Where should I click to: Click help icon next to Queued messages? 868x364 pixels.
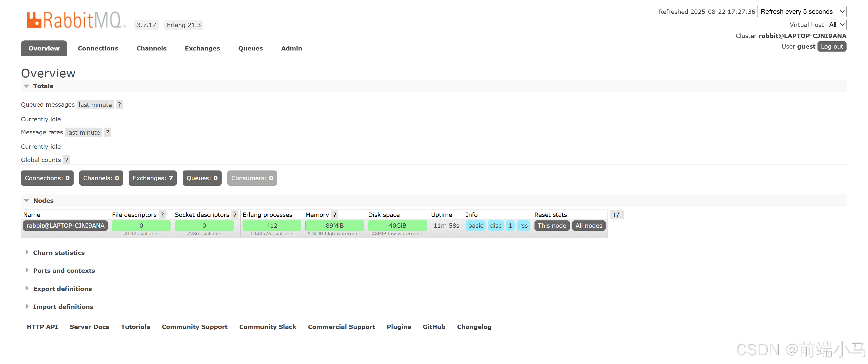tap(119, 105)
